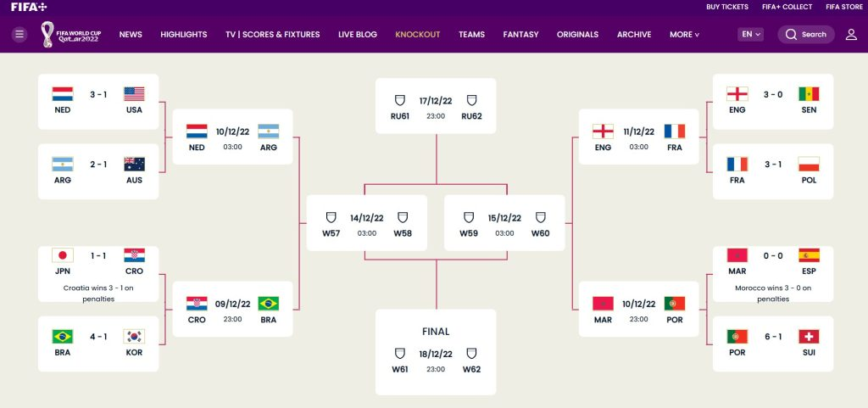The height and width of the screenshot is (408, 868).
Task: Open TV | SCORES & FIXTURES page
Action: [272, 35]
